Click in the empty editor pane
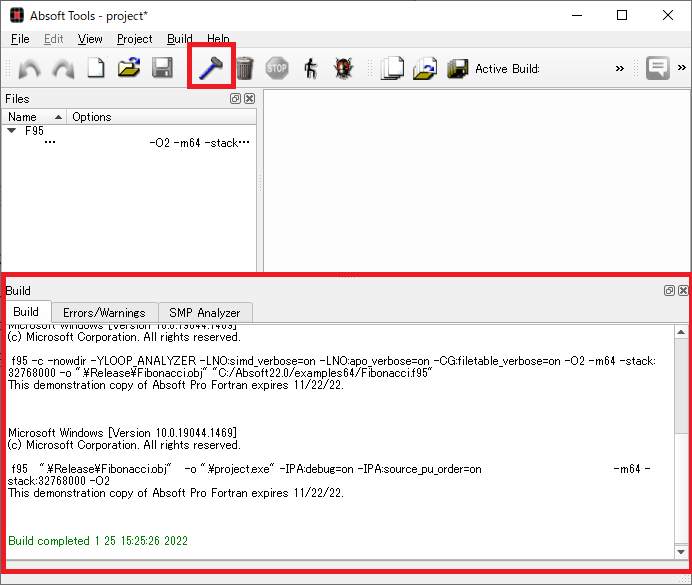Screen dimensions: 692x585 pos(477,181)
